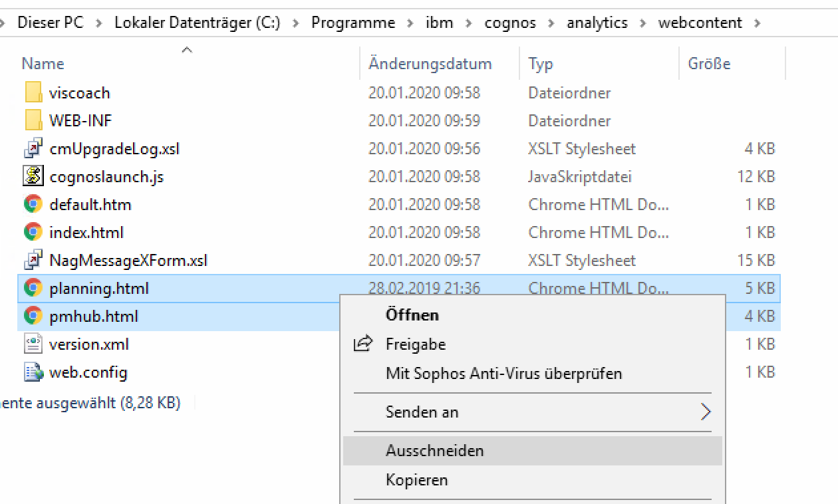
Task: Click the WEB-INF folder icon
Action: coord(33,120)
